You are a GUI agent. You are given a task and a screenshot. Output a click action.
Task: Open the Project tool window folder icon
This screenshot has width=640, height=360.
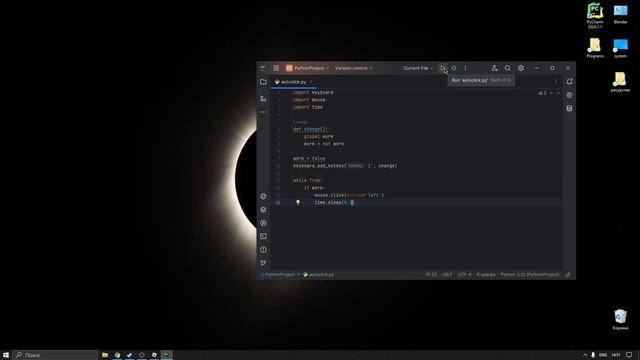pos(263,82)
